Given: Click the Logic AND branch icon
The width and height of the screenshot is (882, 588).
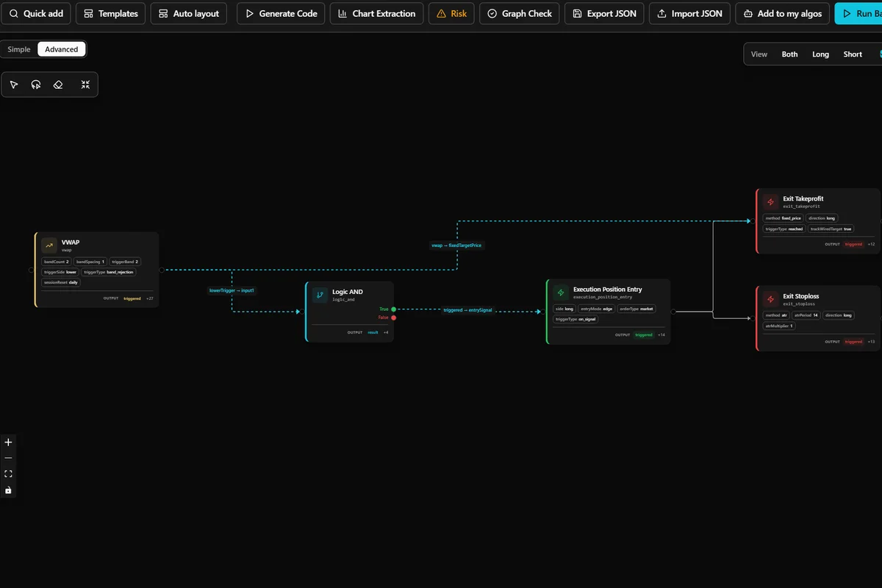Looking at the screenshot, I should pos(320,295).
